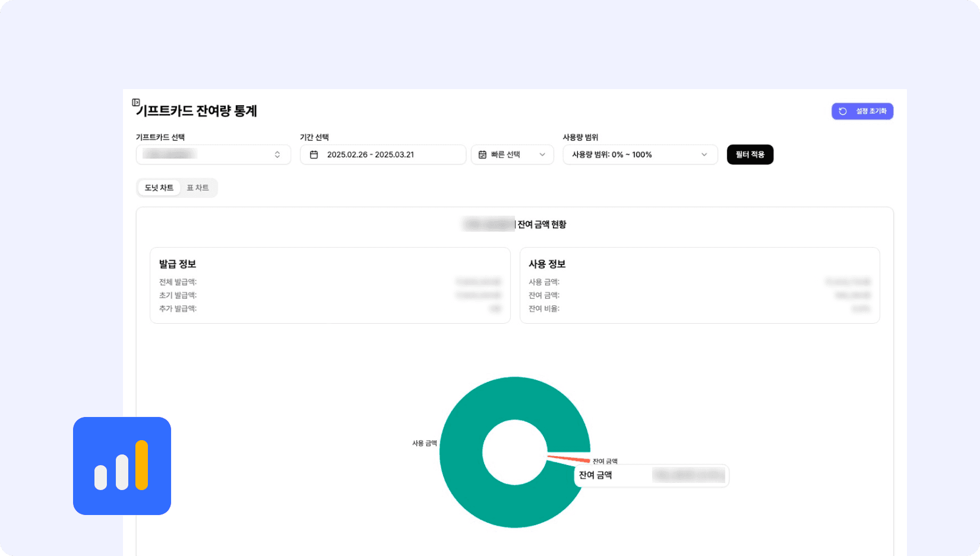Image resolution: width=980 pixels, height=556 pixels.
Task: Click the 필터 적용 button
Action: point(750,154)
